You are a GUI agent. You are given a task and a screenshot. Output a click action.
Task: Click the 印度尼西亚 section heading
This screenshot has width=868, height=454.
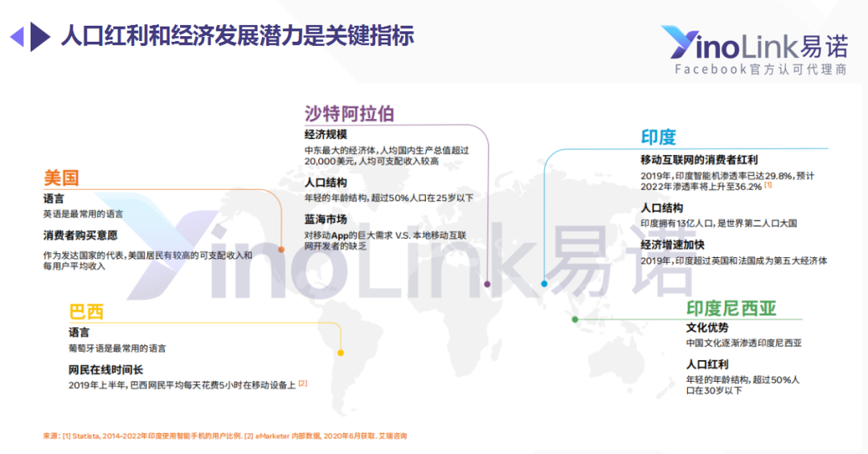pyautogui.click(x=731, y=309)
